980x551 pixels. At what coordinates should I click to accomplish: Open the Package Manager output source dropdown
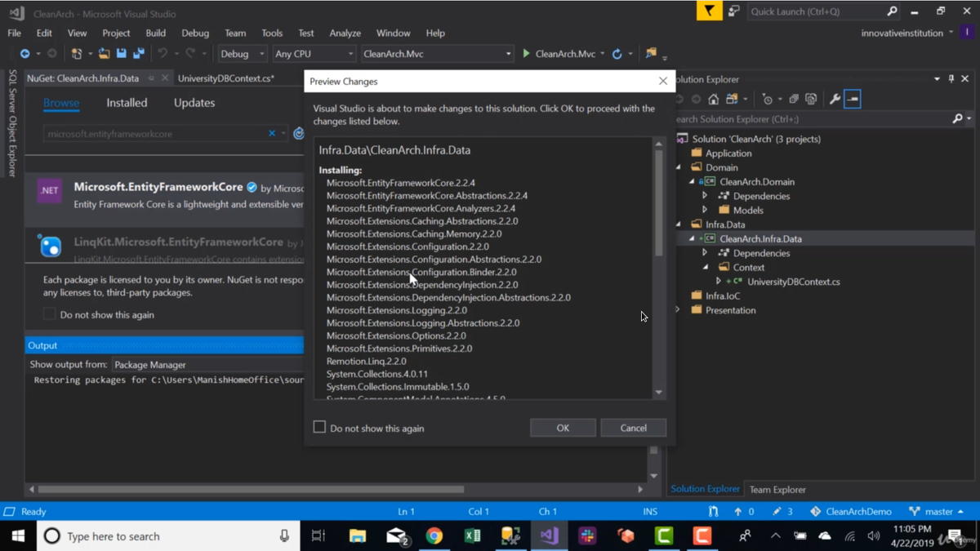tap(207, 364)
